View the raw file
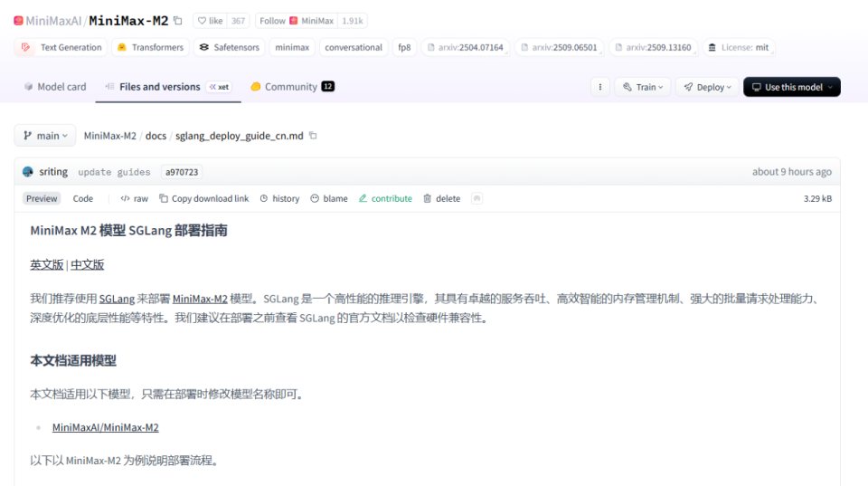Screen dimensions: 868x486 [x=135, y=198]
